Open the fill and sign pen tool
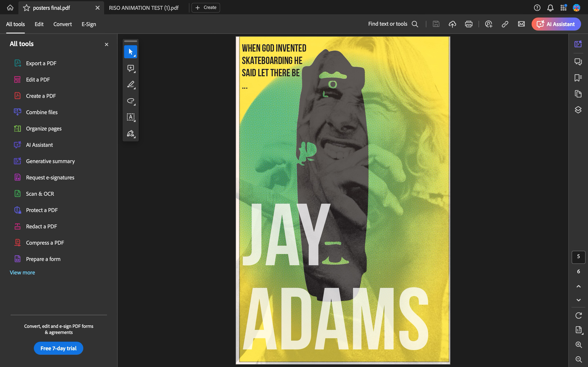This screenshot has width=588, height=367. click(x=130, y=134)
